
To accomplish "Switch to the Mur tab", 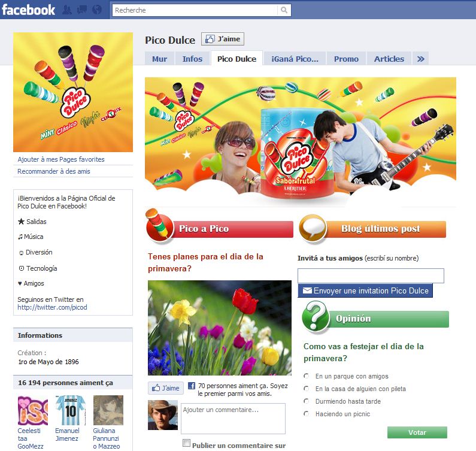I will 159,59.
